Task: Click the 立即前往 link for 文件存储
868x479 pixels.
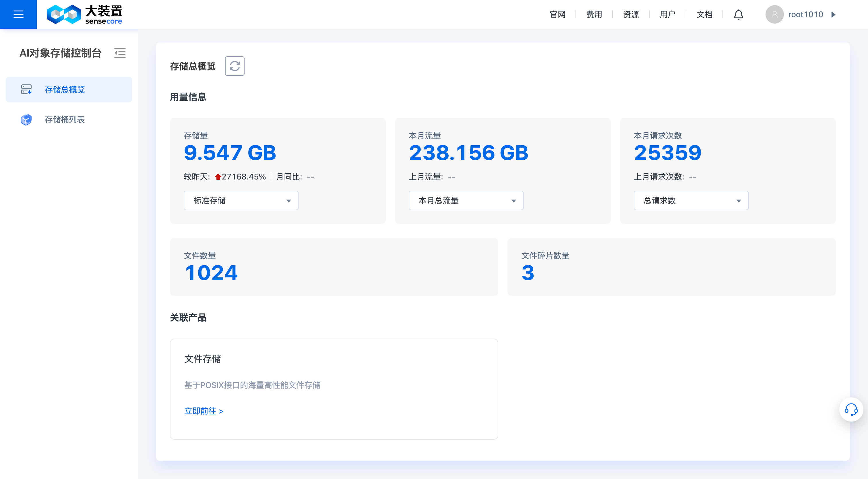Action: click(204, 411)
